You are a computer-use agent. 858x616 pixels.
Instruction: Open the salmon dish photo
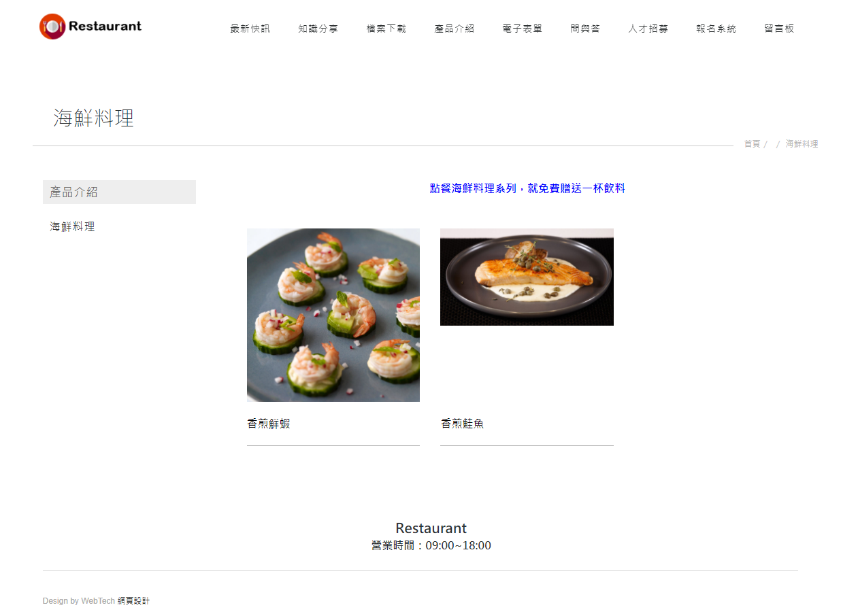point(527,277)
